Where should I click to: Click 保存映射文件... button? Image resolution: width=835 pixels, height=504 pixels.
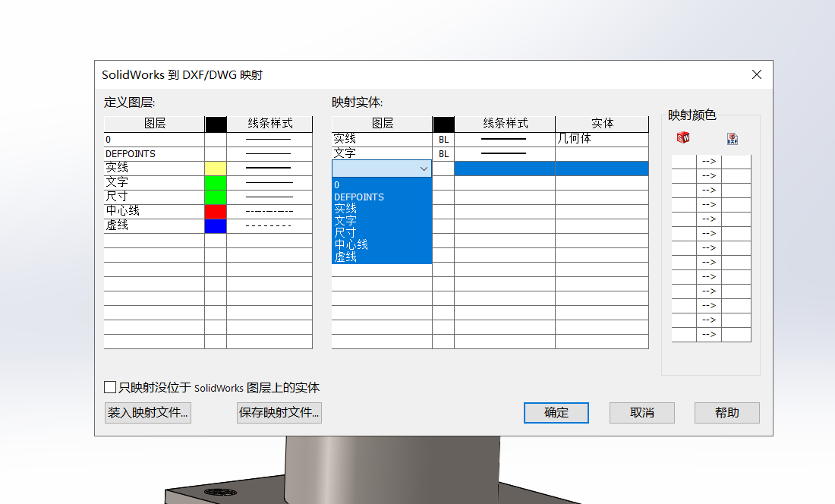coord(279,412)
